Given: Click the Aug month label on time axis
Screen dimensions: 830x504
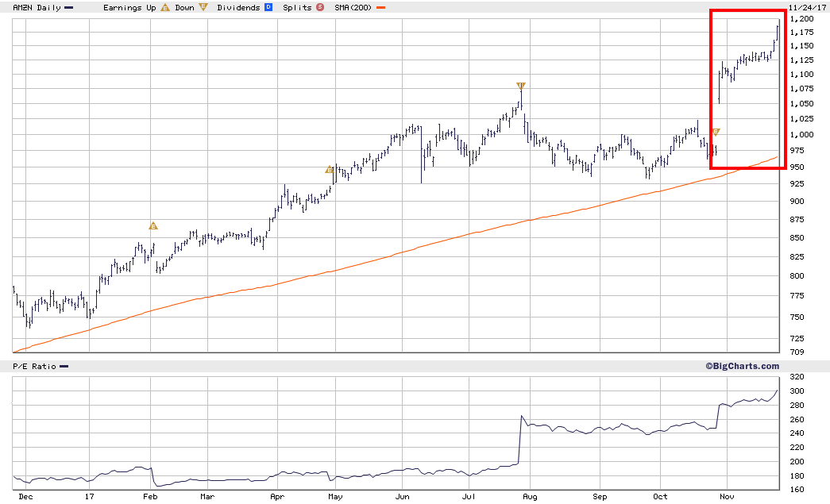Looking at the screenshot, I should pos(530,497).
